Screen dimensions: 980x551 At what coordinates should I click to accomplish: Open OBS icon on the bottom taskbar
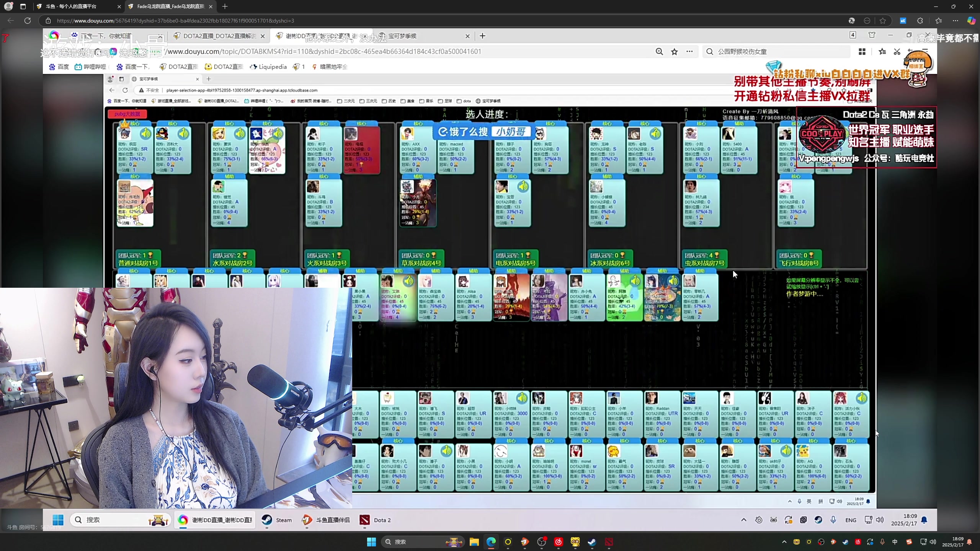pos(542,542)
